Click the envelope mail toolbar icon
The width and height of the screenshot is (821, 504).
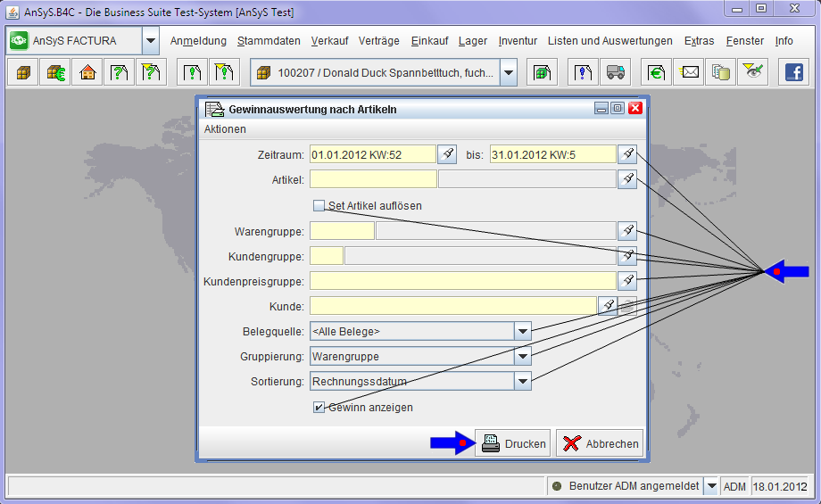click(689, 73)
